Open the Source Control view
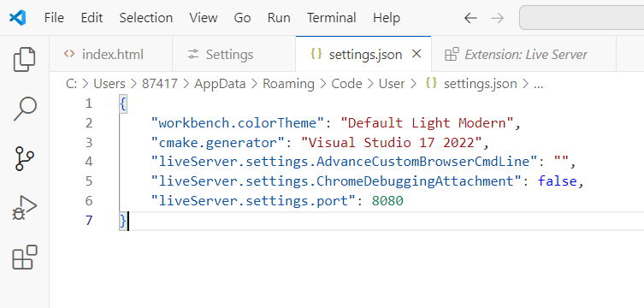The width and height of the screenshot is (644, 308). [x=25, y=159]
